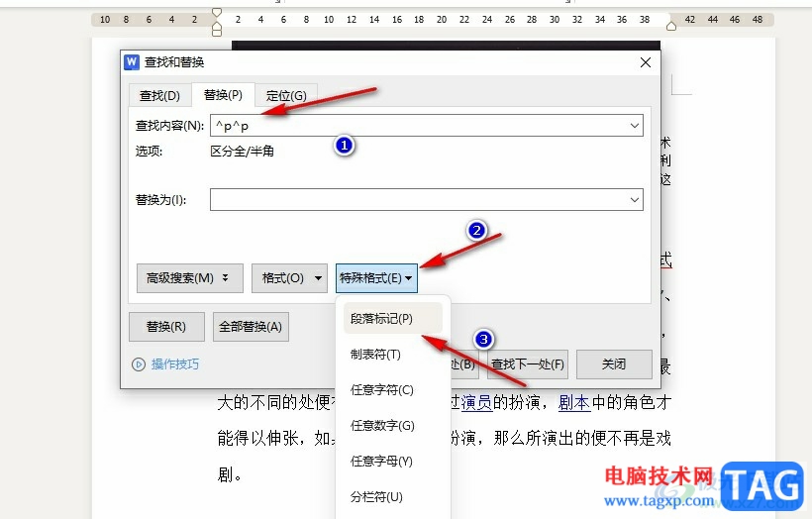The width and height of the screenshot is (812, 519).
Task: Click the 关闭 button
Action: 614,364
